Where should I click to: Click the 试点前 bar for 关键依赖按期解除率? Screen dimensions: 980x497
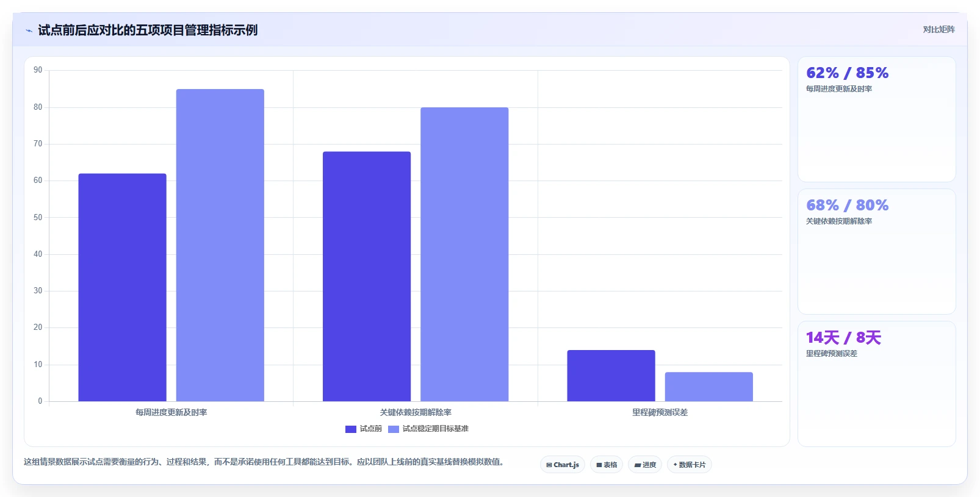367,276
